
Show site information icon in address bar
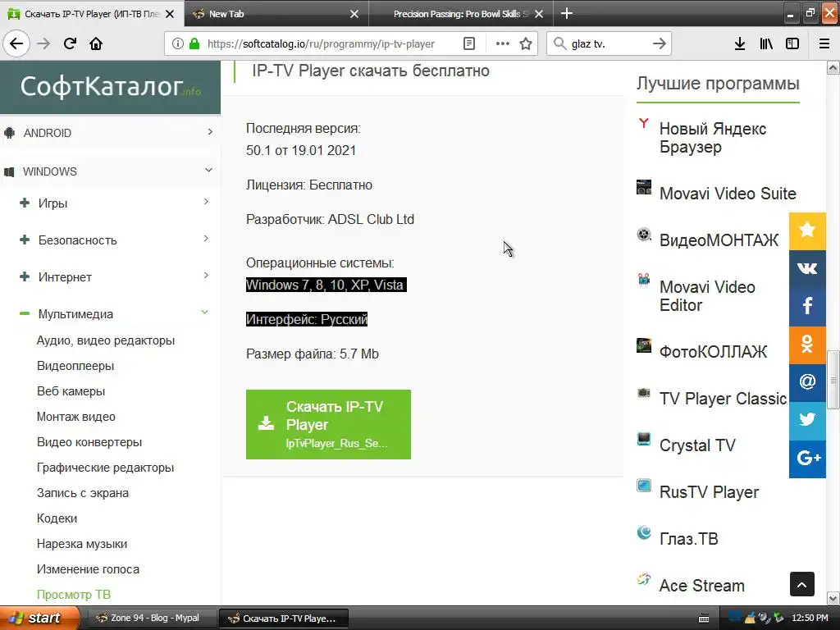click(178, 43)
